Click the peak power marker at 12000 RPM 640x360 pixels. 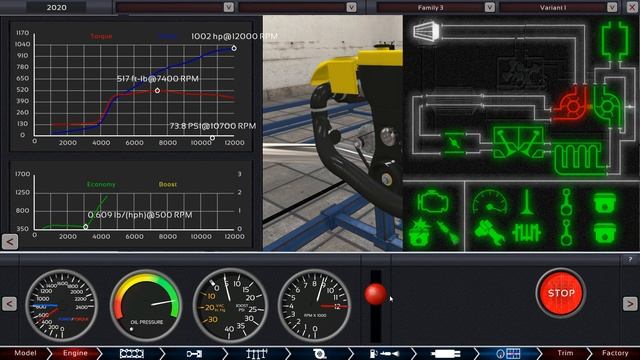tap(234, 48)
